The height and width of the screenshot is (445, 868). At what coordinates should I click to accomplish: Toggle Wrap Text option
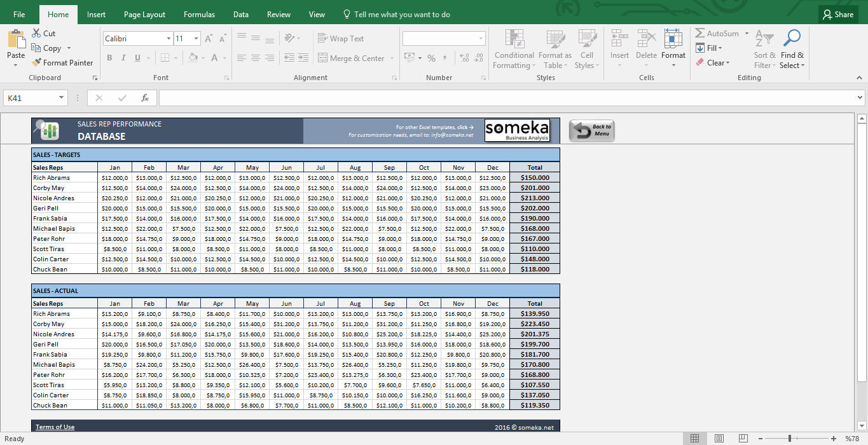(x=341, y=39)
